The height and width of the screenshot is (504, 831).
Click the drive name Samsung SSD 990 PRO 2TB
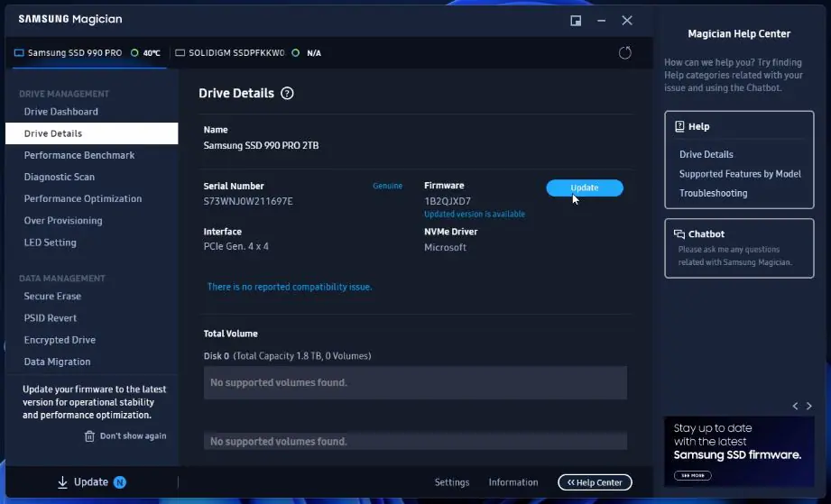(261, 145)
